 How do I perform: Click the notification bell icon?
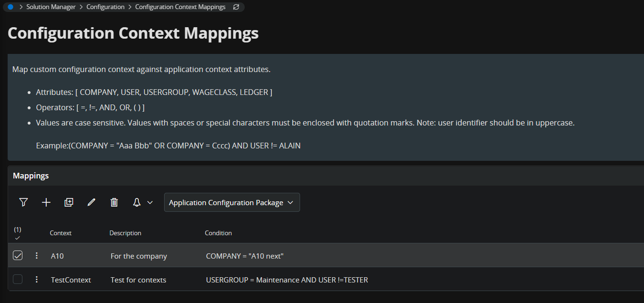pos(137,202)
